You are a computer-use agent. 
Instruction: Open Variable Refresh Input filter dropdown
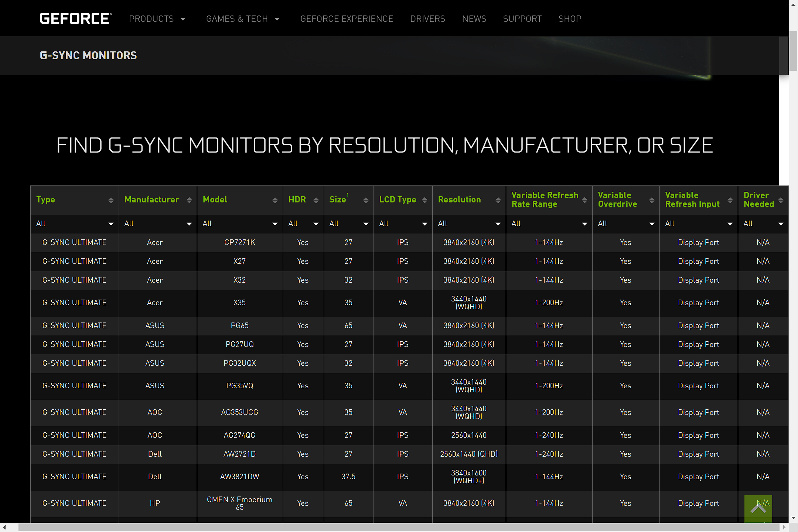click(x=699, y=224)
